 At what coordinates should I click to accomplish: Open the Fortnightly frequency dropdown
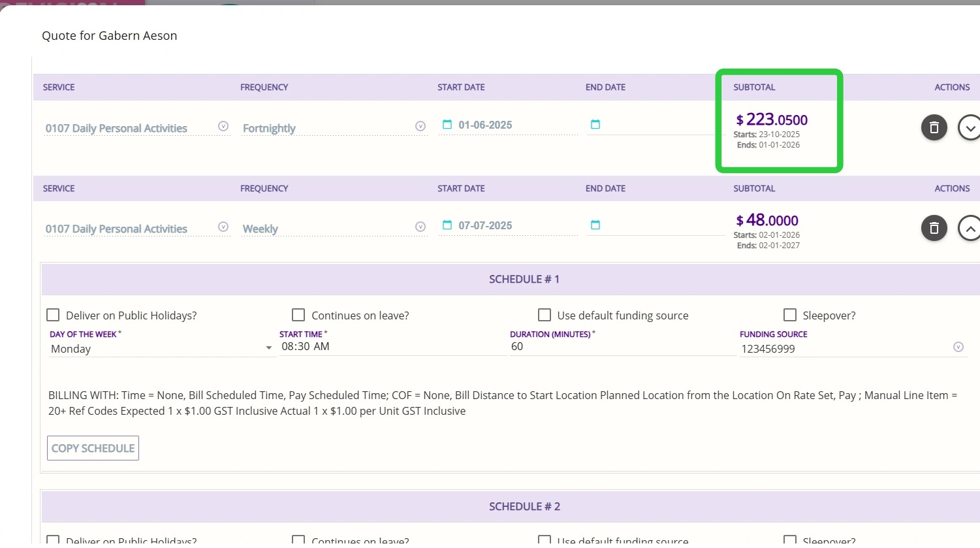tap(420, 126)
